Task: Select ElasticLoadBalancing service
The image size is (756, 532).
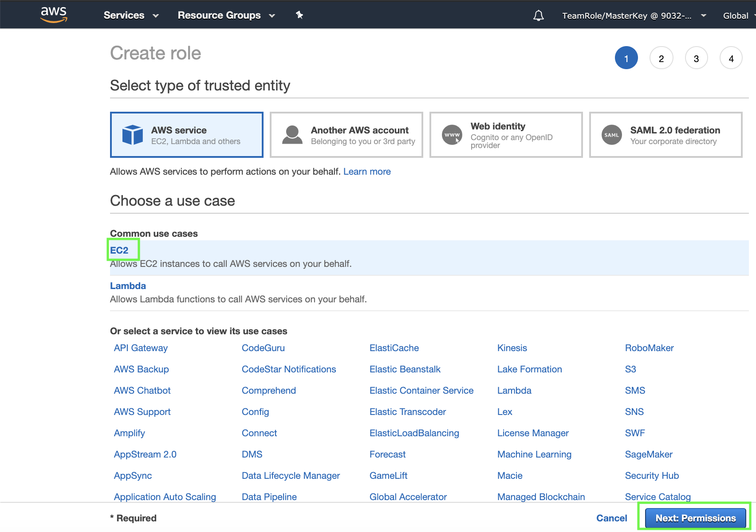Action: pos(414,433)
